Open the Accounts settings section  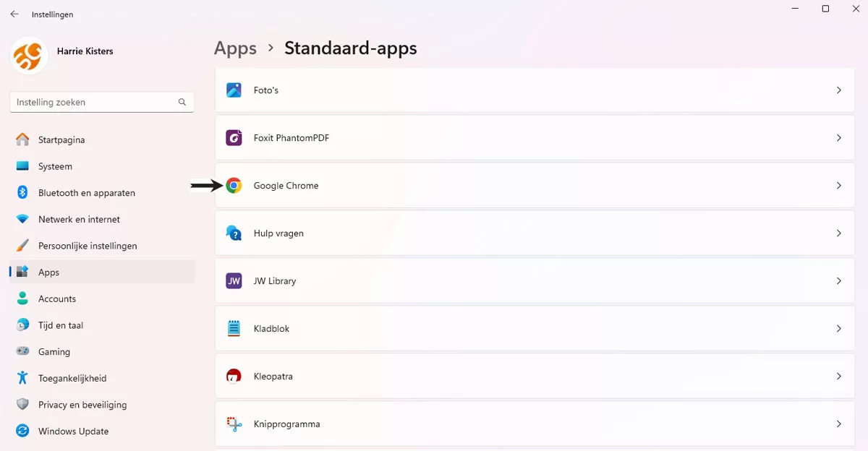(x=102, y=298)
